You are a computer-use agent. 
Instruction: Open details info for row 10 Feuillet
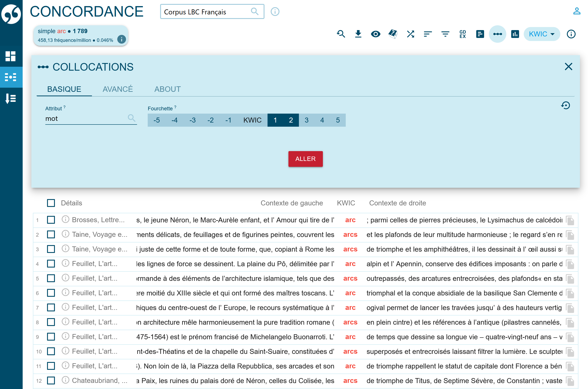(x=65, y=351)
